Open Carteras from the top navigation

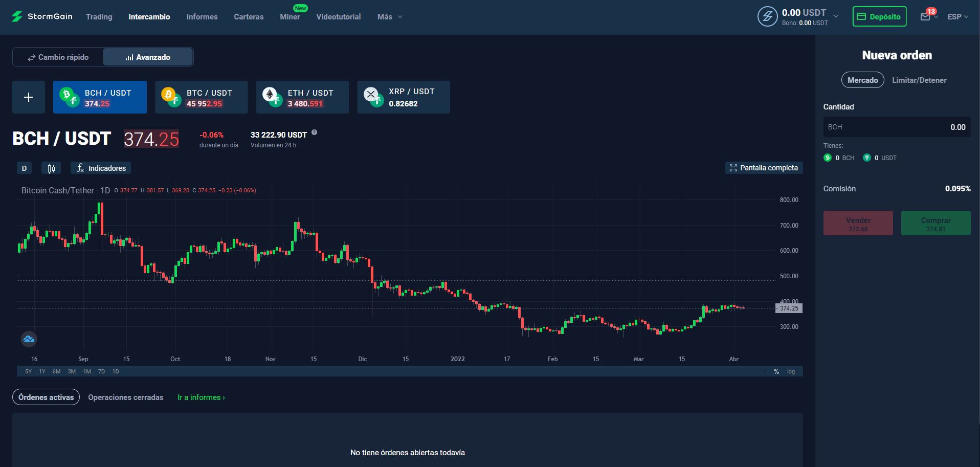(x=249, y=17)
